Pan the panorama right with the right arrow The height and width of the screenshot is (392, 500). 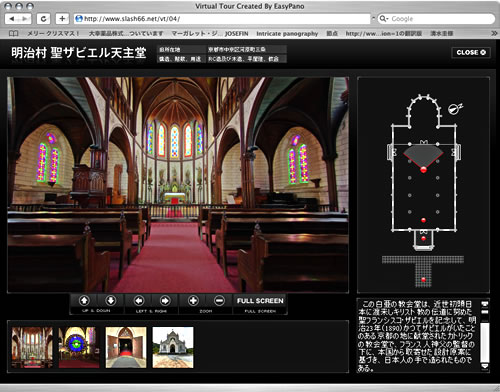[165, 301]
